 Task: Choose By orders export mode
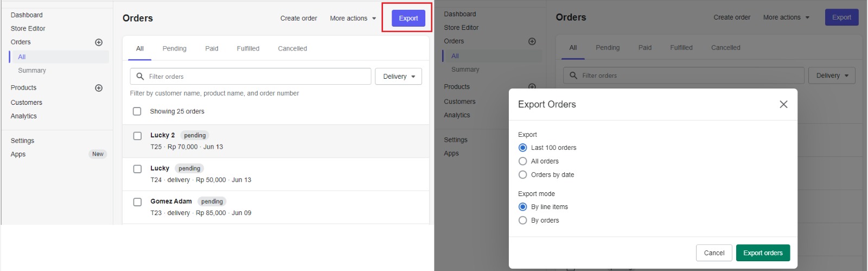[523, 220]
